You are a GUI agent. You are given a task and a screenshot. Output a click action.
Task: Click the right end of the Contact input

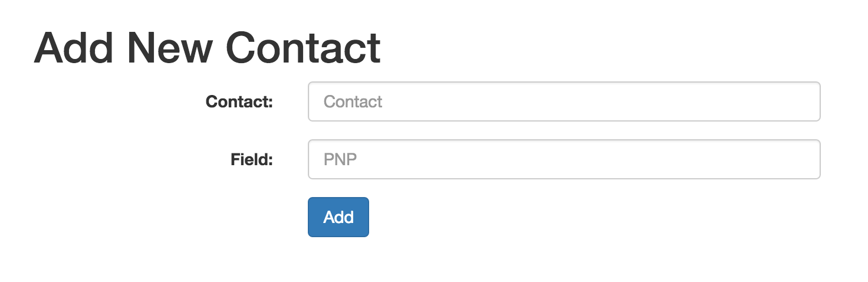(x=808, y=101)
